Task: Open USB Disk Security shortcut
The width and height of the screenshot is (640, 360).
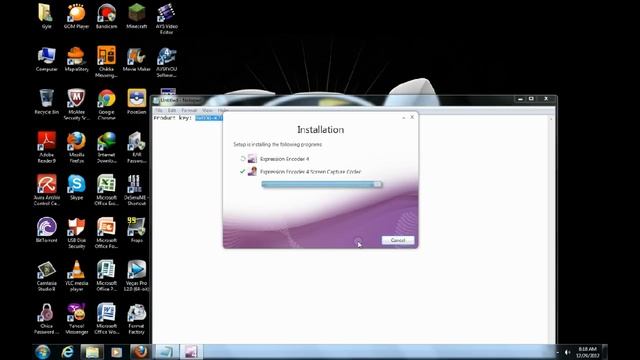Action: [x=76, y=233]
